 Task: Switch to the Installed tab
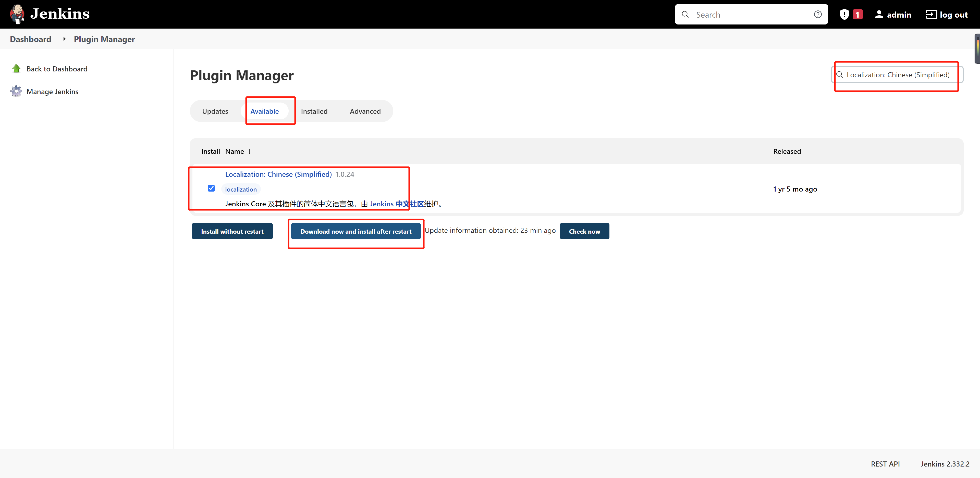314,111
